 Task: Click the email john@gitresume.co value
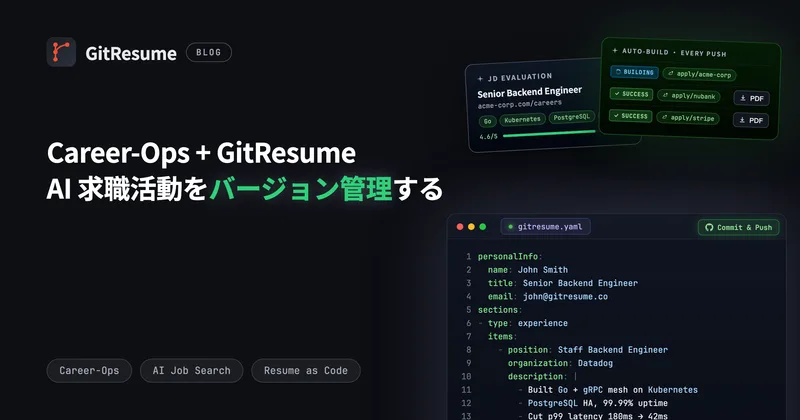(x=565, y=296)
